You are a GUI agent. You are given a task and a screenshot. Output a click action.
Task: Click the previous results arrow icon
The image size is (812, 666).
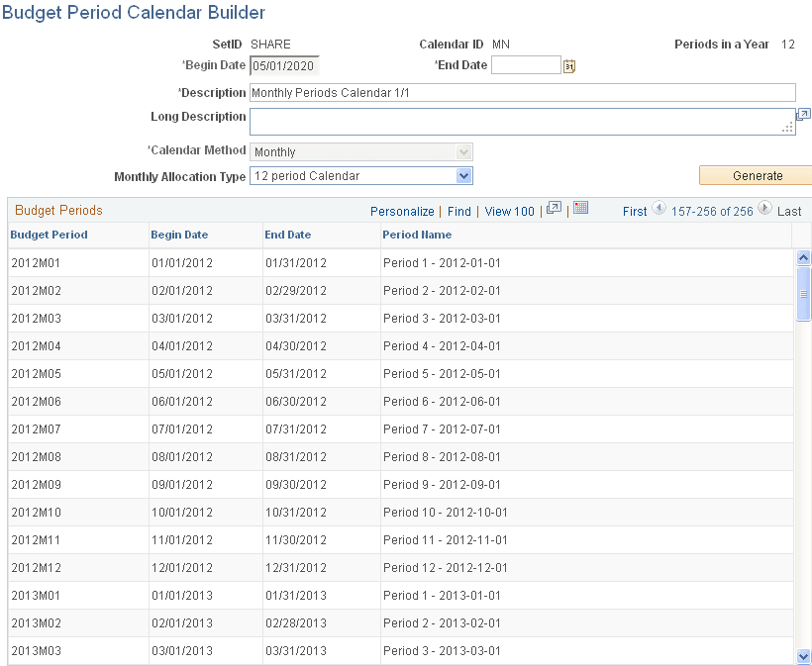click(x=658, y=211)
